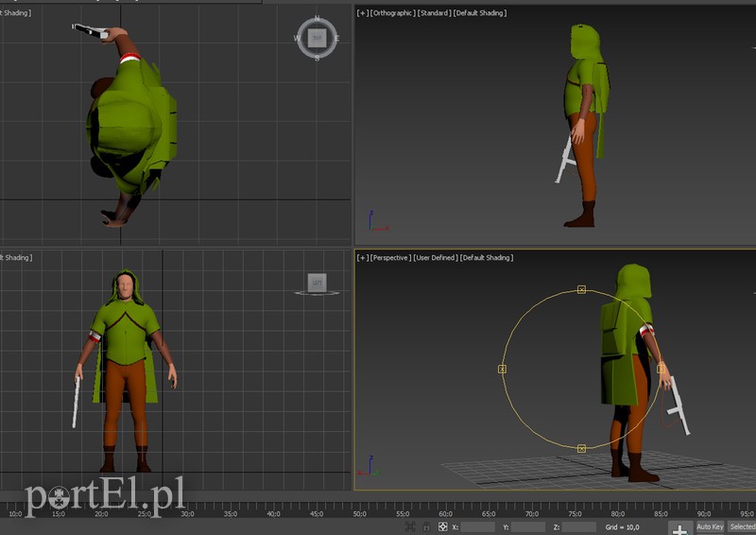Click the ViewCube in the front viewport

point(317,282)
